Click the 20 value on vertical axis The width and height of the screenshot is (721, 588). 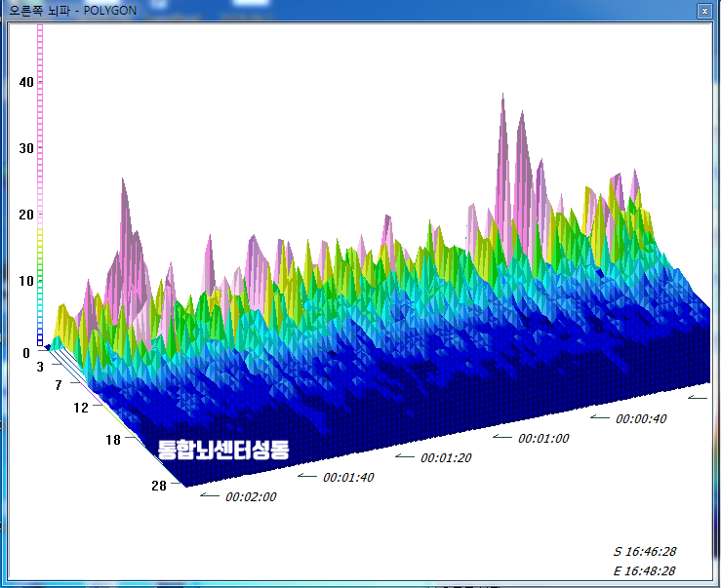pos(26,215)
